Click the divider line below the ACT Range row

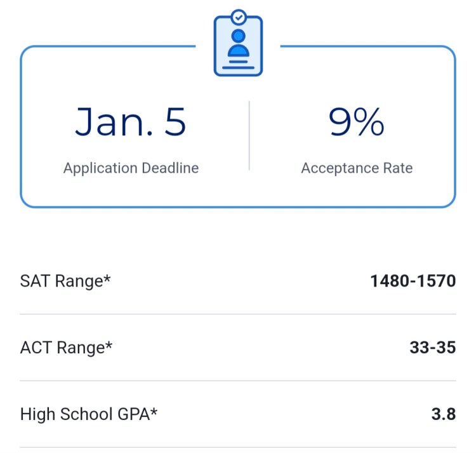[238, 381]
